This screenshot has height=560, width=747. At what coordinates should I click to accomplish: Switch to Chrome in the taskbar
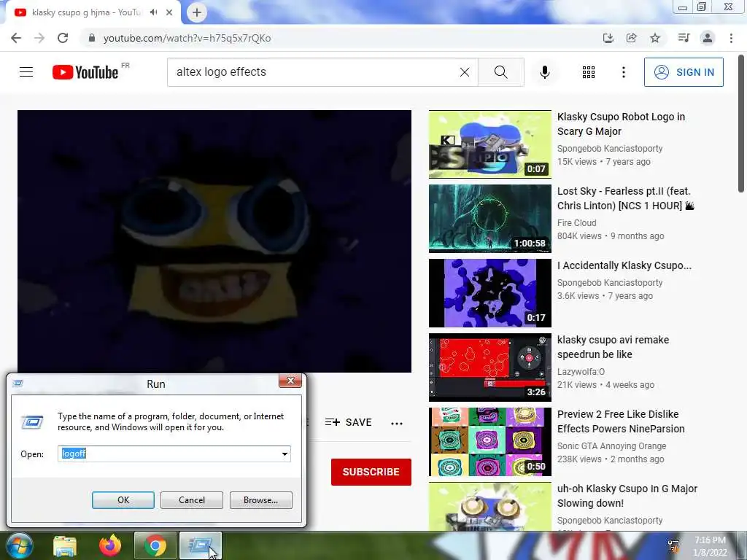(155, 545)
